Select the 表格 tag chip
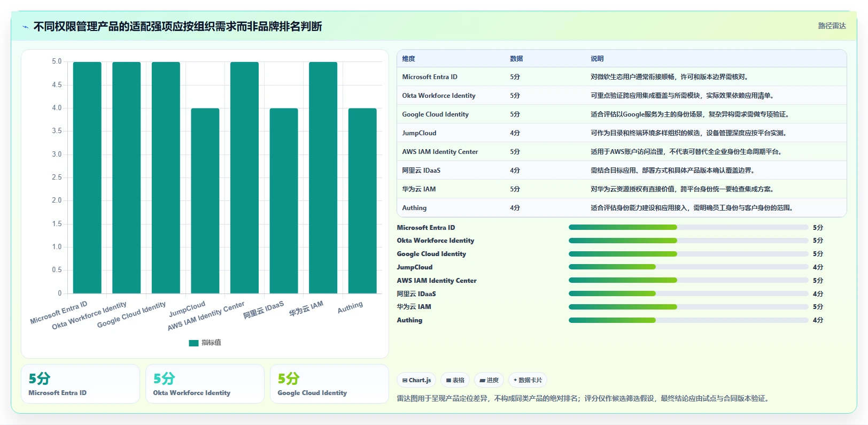Screen dimensions: 868x425 coord(455,380)
